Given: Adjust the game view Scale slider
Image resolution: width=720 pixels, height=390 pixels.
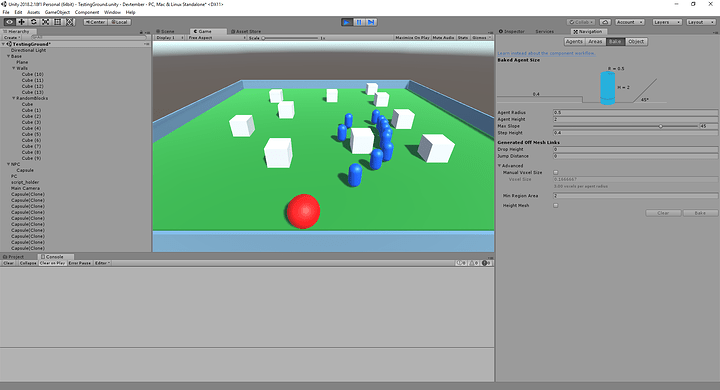Looking at the screenshot, I should 290,38.
